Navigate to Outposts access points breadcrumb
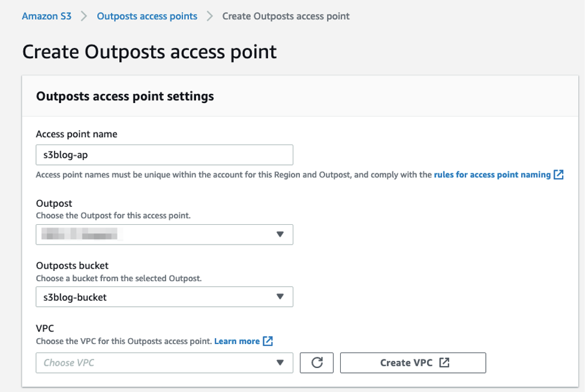Screen dimensions: 586x392 [x=147, y=16]
